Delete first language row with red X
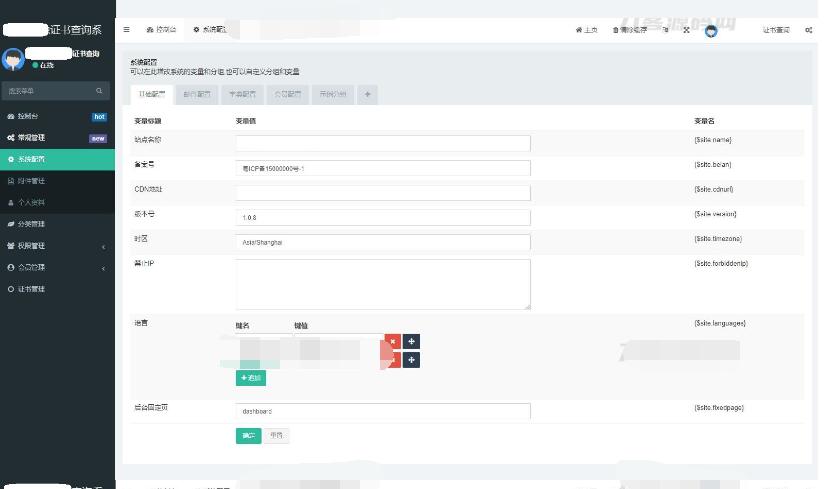Image resolution: width=827 pixels, height=489 pixels. [392, 342]
